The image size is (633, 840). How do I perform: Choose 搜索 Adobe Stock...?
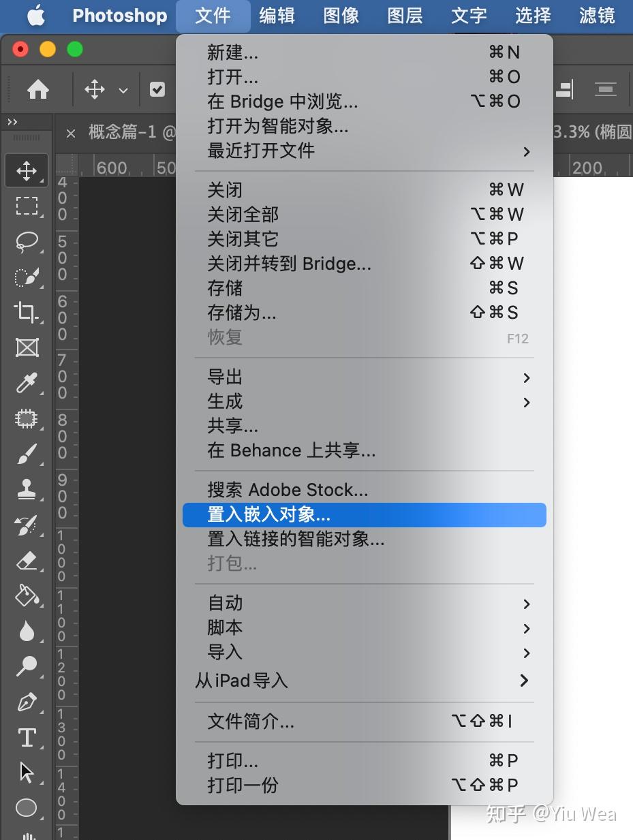point(365,490)
